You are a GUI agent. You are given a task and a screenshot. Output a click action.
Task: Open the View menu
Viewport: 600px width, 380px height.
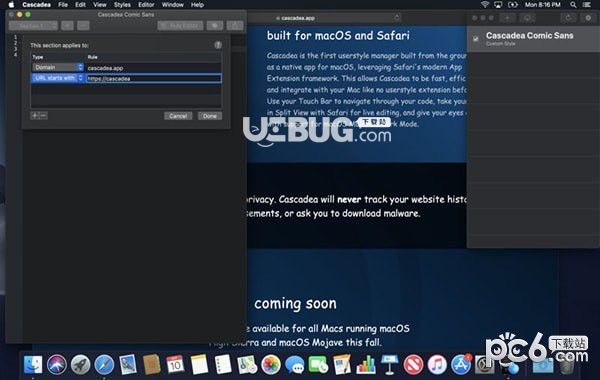[100, 5]
